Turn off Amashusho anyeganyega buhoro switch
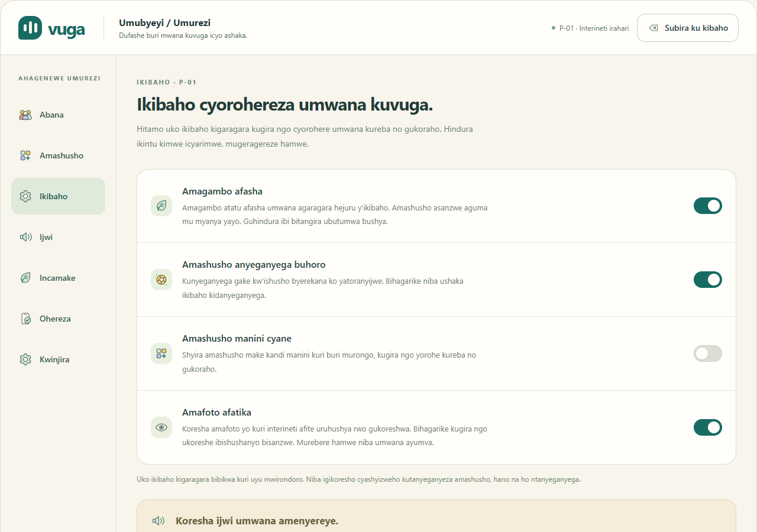 [708, 280]
